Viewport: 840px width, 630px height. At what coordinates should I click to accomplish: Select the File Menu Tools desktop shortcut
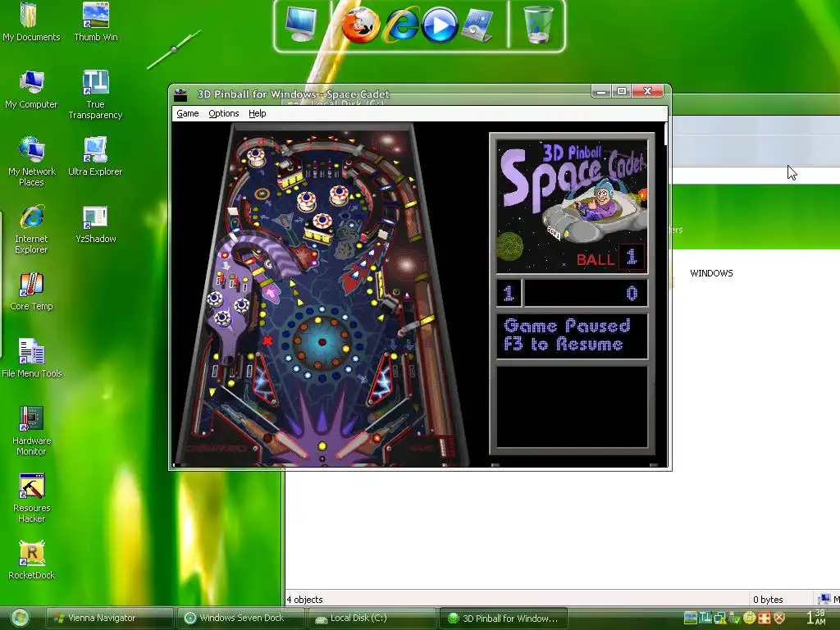pos(32,358)
